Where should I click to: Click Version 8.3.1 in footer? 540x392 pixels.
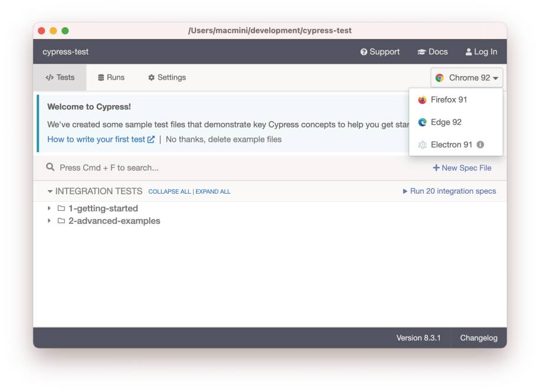(418, 338)
